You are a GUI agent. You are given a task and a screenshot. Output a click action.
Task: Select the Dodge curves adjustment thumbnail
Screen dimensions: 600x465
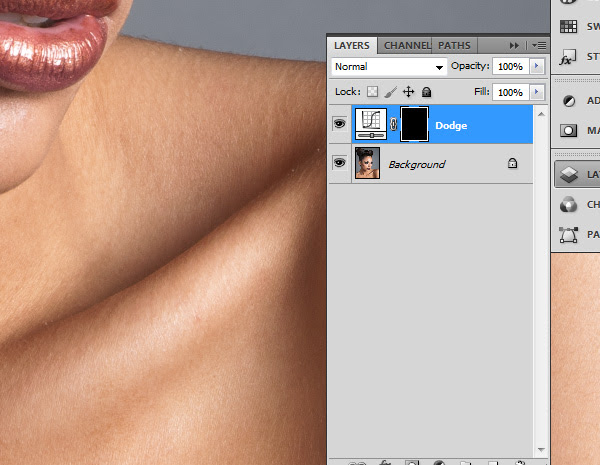[x=372, y=126]
